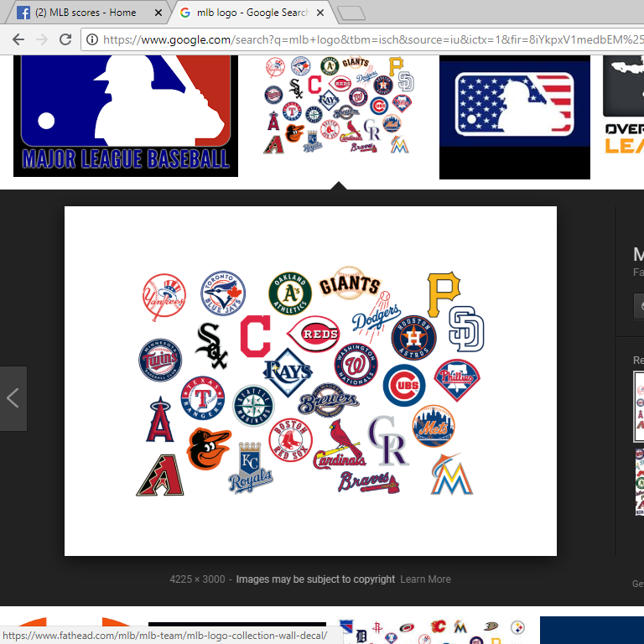Open the Learn More copyright link
644x644 pixels.
[425, 579]
